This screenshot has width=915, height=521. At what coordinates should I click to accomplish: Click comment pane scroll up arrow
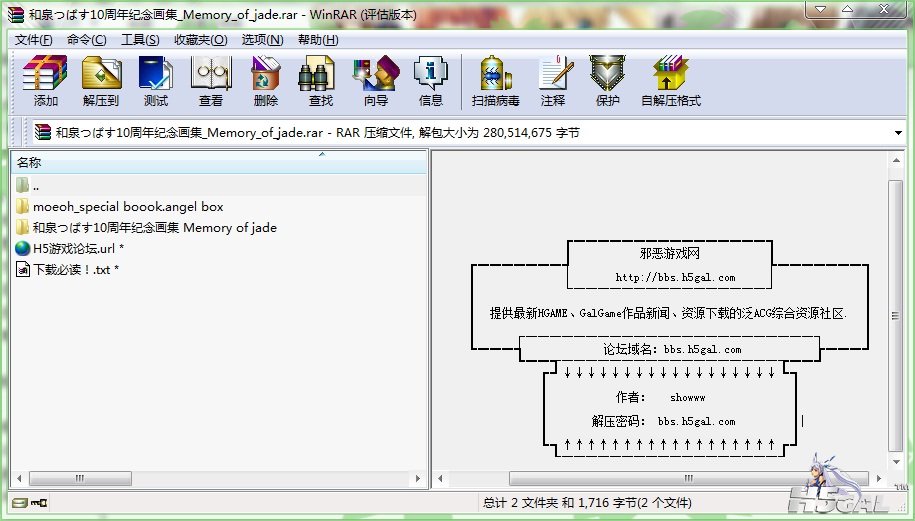coord(896,160)
